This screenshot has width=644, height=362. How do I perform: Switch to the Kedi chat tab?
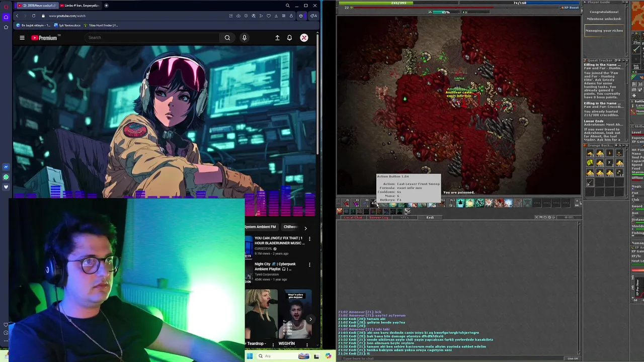tap(430, 218)
